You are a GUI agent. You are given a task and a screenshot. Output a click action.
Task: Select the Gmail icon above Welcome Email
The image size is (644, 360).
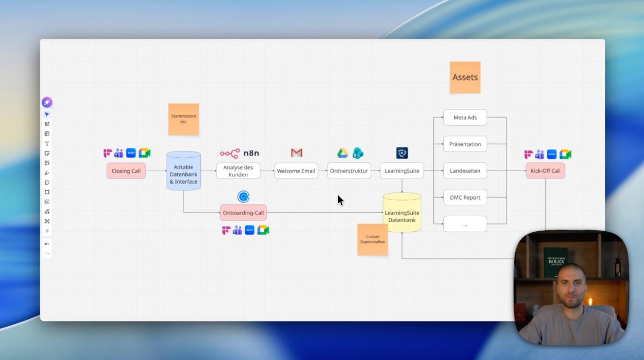[297, 153]
